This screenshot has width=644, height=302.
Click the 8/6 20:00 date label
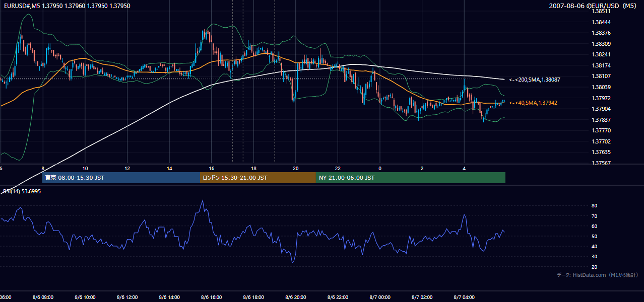pyautogui.click(x=296, y=297)
